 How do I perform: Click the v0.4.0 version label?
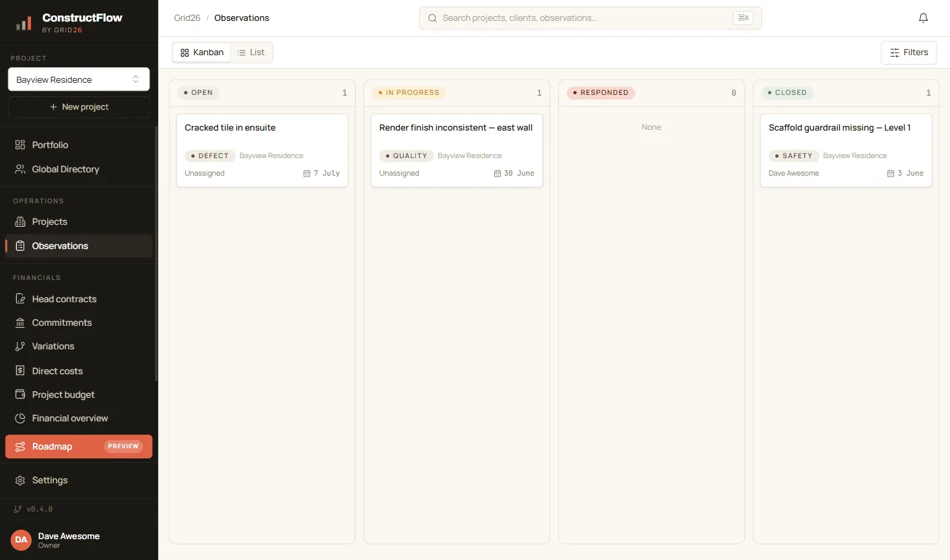40,510
